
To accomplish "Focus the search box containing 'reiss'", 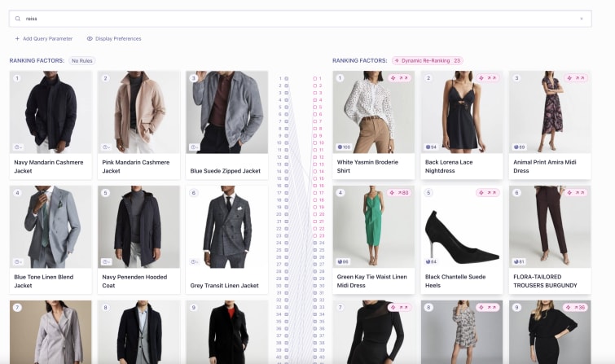I will pyautogui.click(x=300, y=19).
